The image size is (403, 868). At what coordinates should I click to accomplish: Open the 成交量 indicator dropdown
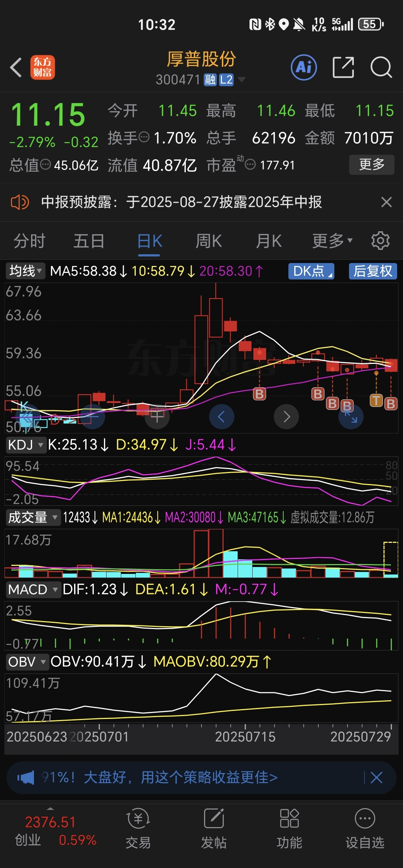[33, 517]
